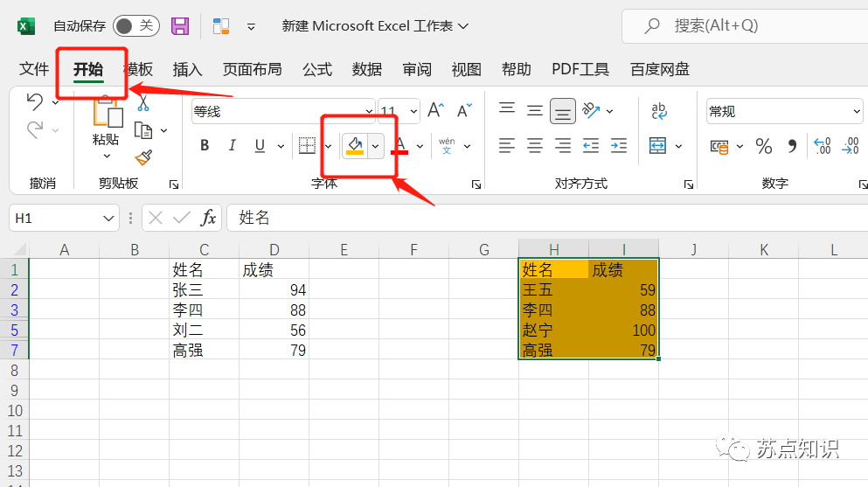The height and width of the screenshot is (487, 868).
Task: Click the Decrease Font Size icon
Action: click(x=464, y=110)
